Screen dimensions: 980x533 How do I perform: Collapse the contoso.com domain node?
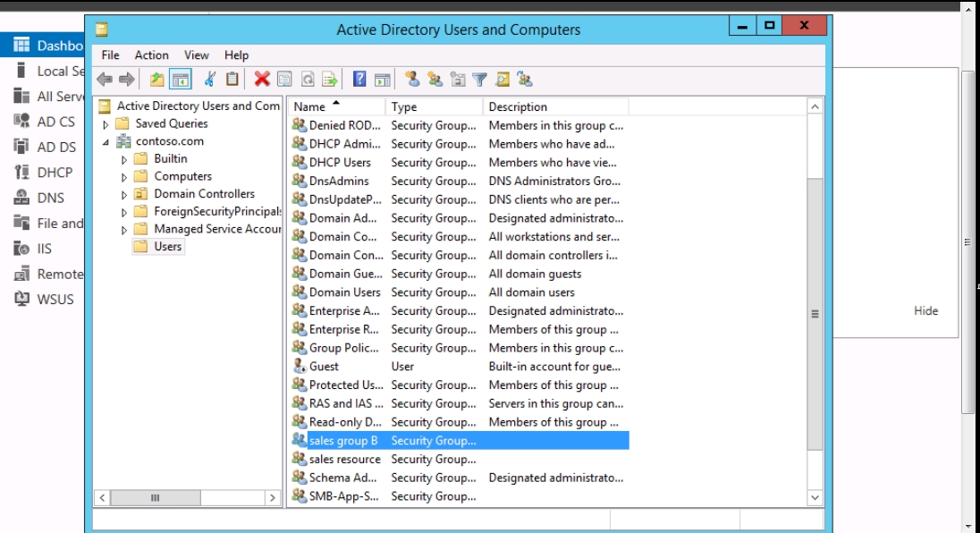[106, 142]
